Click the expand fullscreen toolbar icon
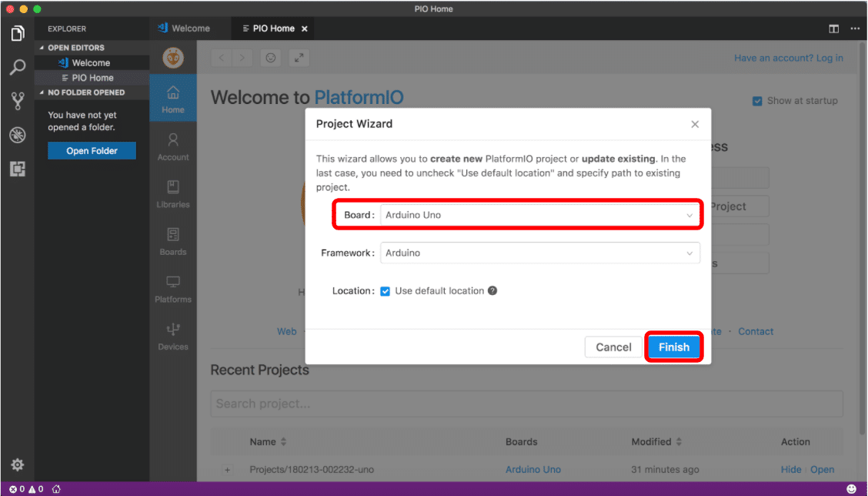 coord(299,58)
